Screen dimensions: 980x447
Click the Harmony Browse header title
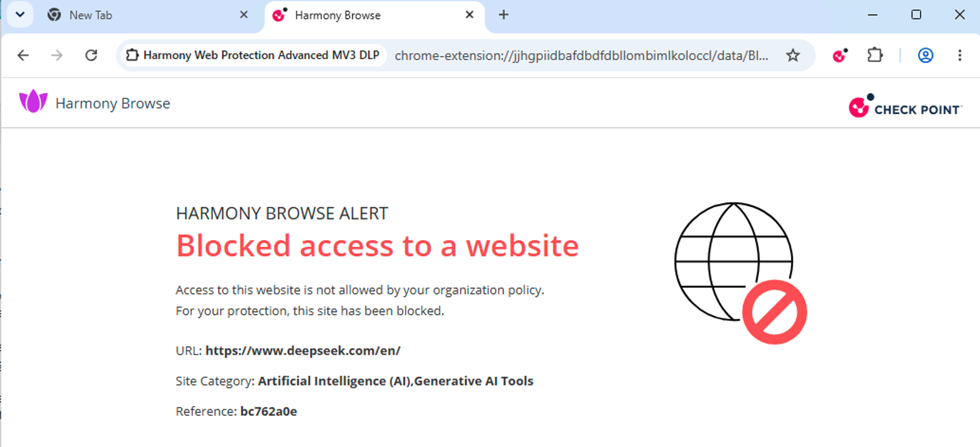(113, 103)
